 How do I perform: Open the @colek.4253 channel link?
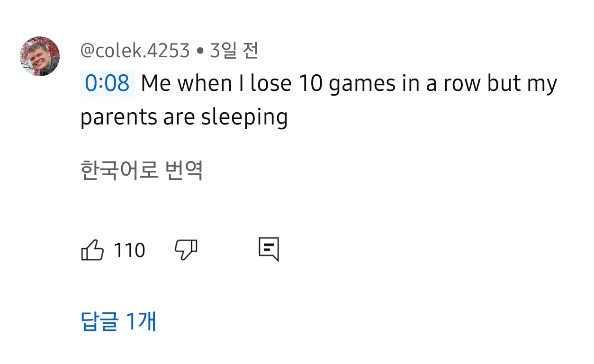click(x=135, y=51)
